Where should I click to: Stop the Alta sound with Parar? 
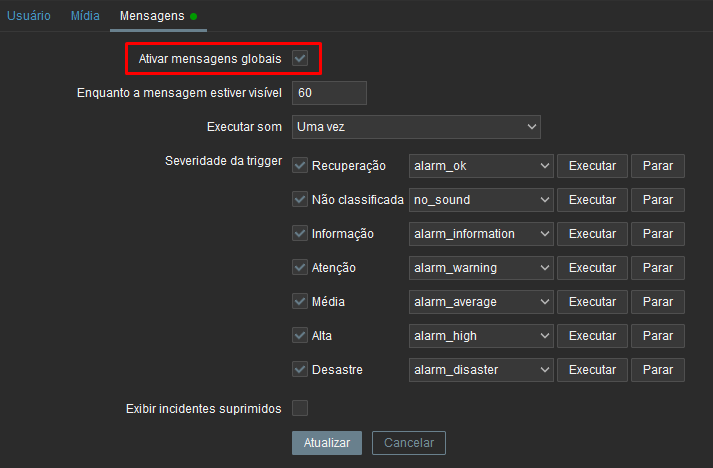[x=658, y=336]
